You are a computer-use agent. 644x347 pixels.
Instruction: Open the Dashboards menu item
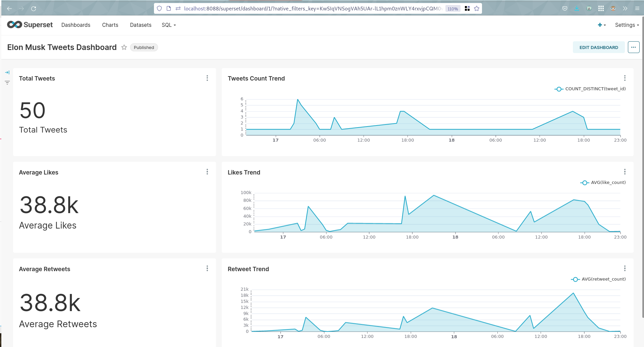coord(76,25)
